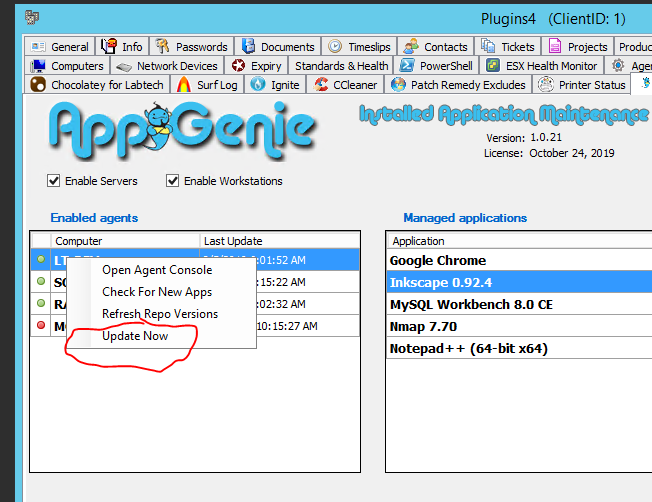Screen dimensions: 652x502
Task: Select Google Chrome in managed applications
Action: click(519, 260)
